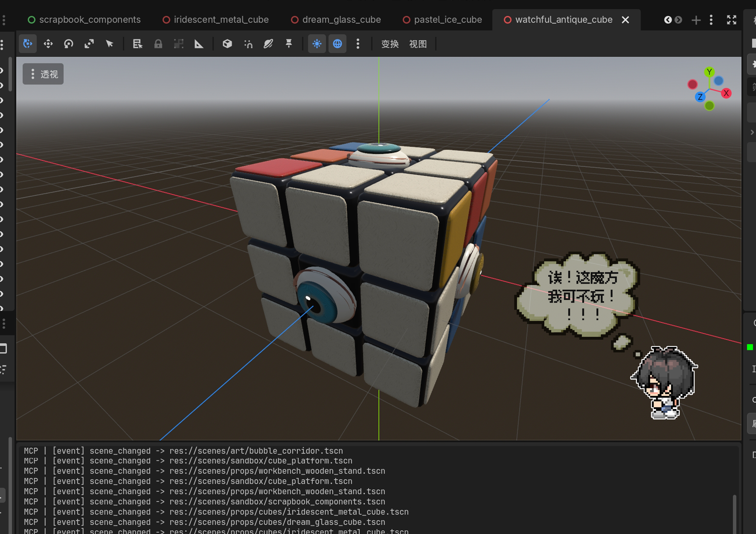Screen dimensions: 756x534
Task: Open the 透视 viewport options menu
Action: click(43, 74)
